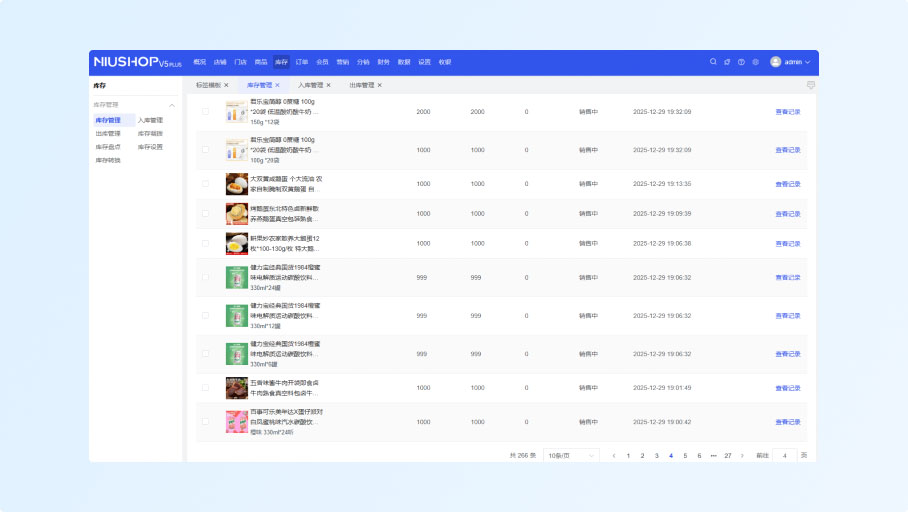Tick checkbox for 五香味酱牛肉 row
This screenshot has width=908, height=512.
coord(206,387)
